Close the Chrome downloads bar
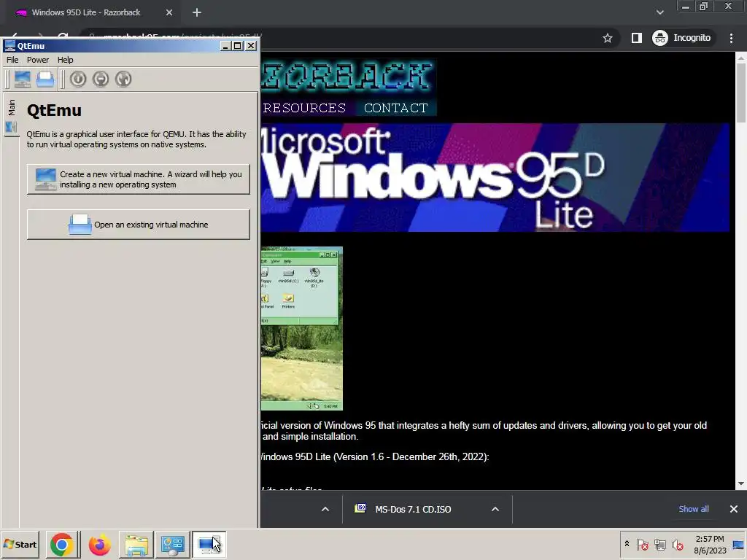This screenshot has width=747, height=560. (734, 509)
